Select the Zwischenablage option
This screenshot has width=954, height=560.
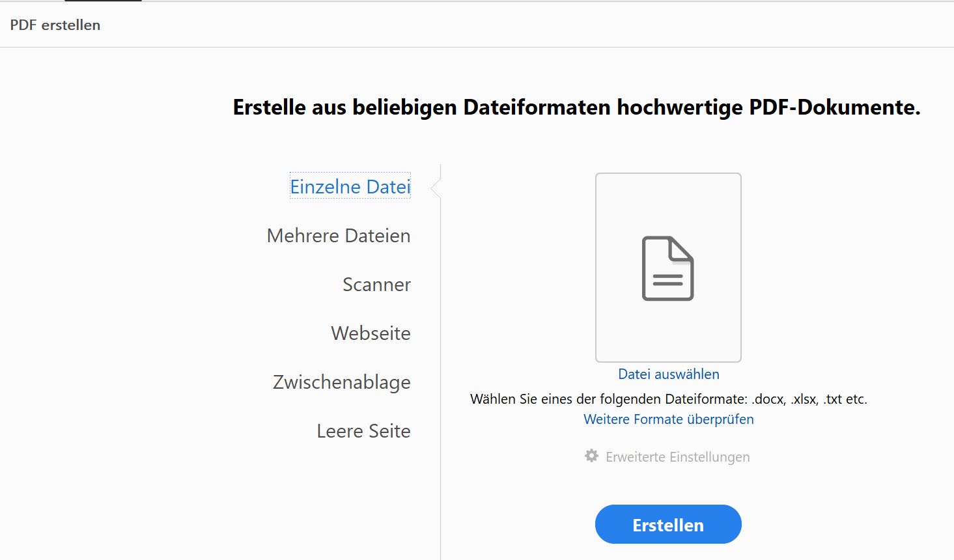click(341, 382)
